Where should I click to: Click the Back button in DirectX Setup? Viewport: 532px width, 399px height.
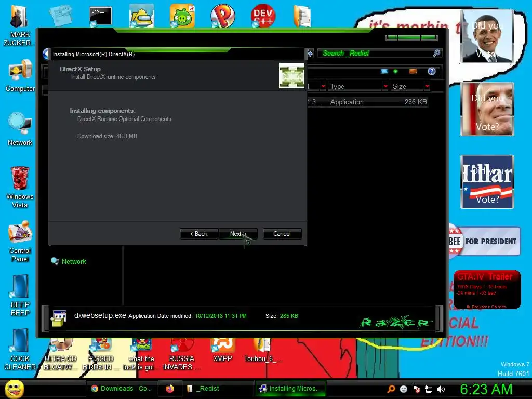coord(199,234)
